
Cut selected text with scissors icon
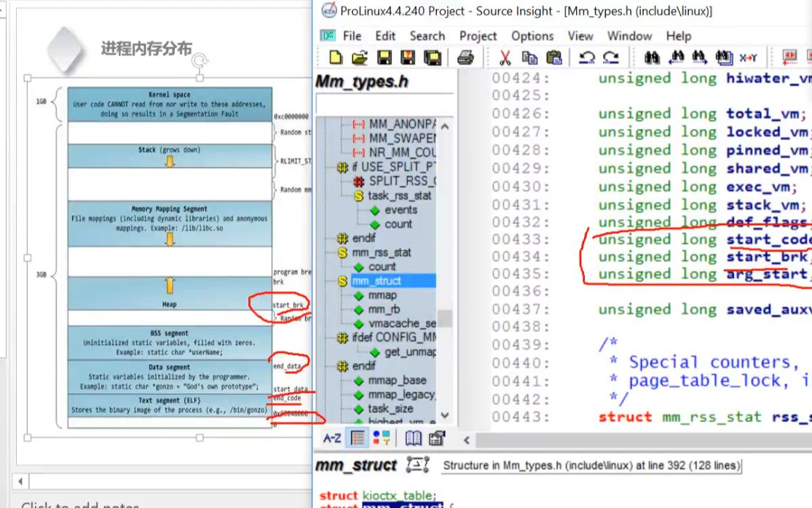coord(505,56)
